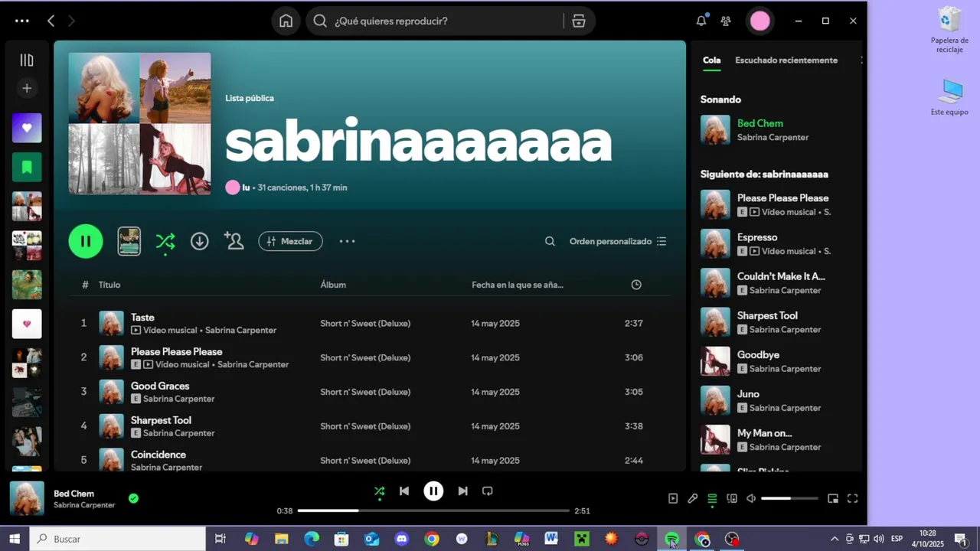Open playlist owner lu profile
Screen dimensions: 980x551
coord(246,187)
